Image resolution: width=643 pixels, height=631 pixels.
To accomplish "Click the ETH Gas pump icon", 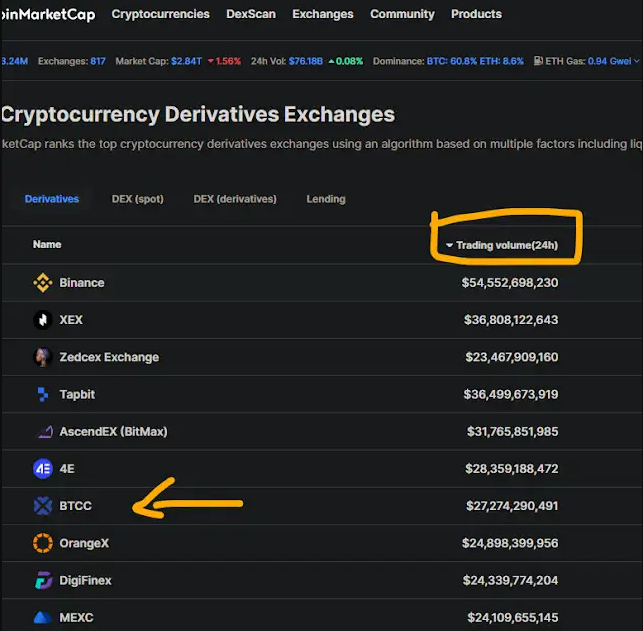I will 538,61.
